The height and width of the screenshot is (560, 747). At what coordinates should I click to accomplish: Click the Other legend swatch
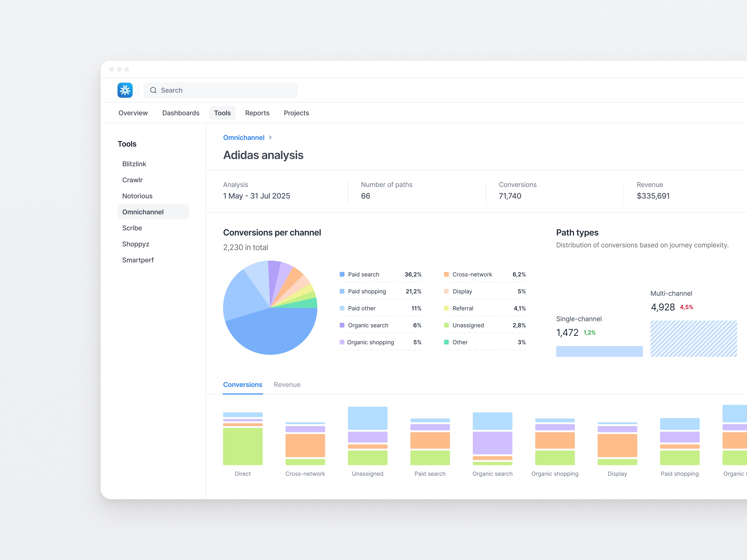pyautogui.click(x=446, y=342)
